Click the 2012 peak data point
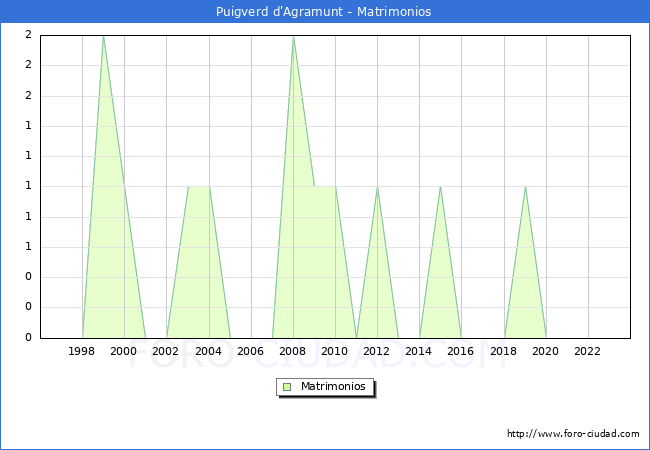 tap(377, 187)
